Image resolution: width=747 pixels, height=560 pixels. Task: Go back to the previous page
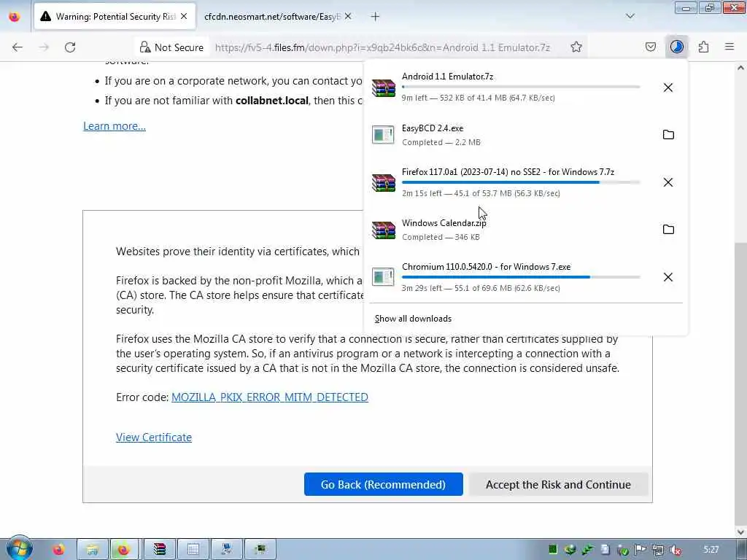[18, 47]
